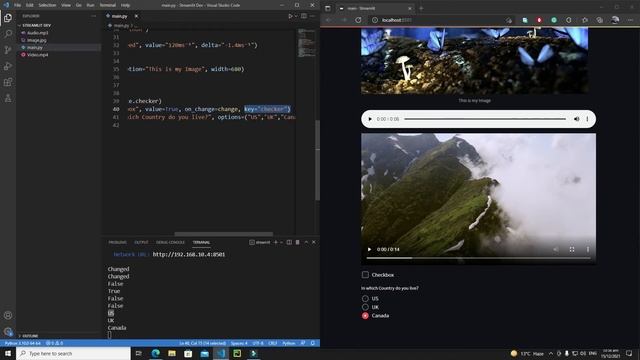Click the Python language mode in status bar
The image size is (640, 360).
pyautogui.click(x=289, y=343)
